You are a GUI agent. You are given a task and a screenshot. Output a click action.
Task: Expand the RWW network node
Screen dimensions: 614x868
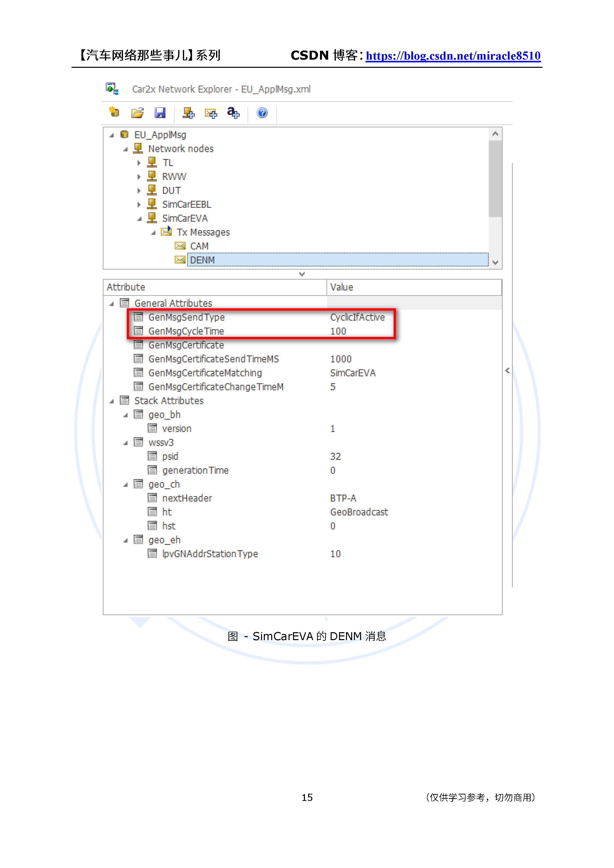139,177
